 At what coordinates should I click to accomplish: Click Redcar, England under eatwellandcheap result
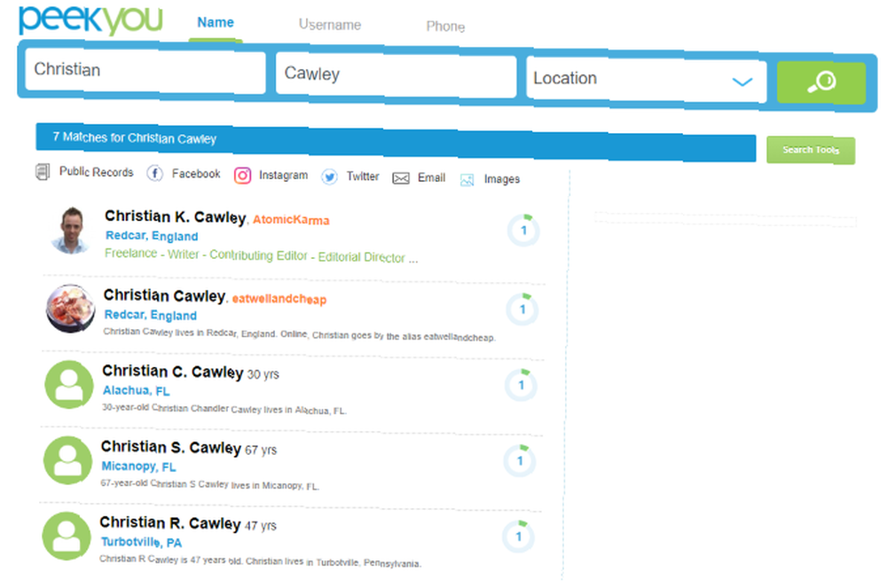[151, 315]
